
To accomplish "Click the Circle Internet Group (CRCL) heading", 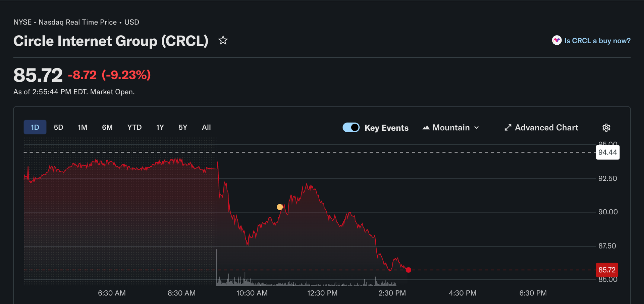I will coord(111,41).
